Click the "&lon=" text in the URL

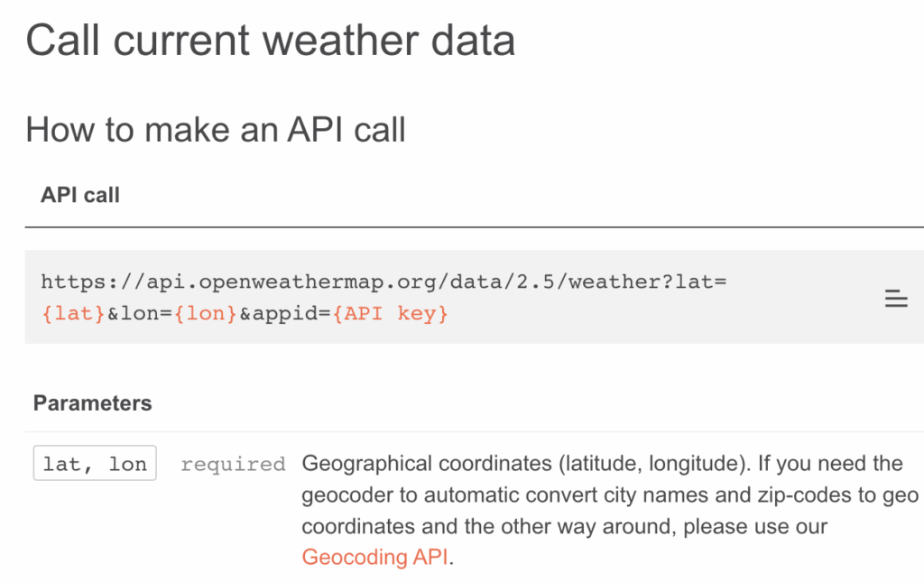coord(137,315)
